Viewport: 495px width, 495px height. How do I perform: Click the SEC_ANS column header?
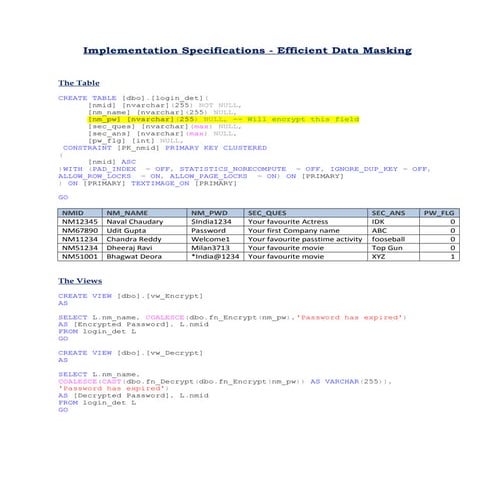coord(393,213)
